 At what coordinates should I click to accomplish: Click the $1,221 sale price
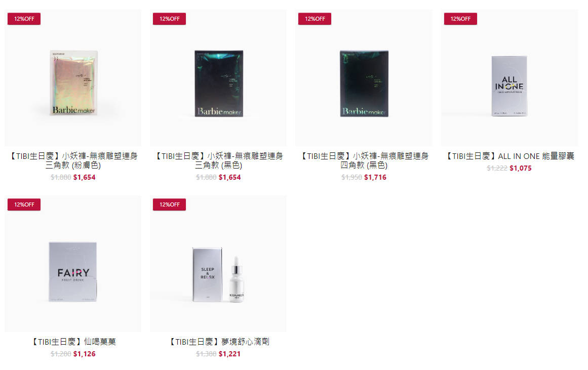pos(229,354)
